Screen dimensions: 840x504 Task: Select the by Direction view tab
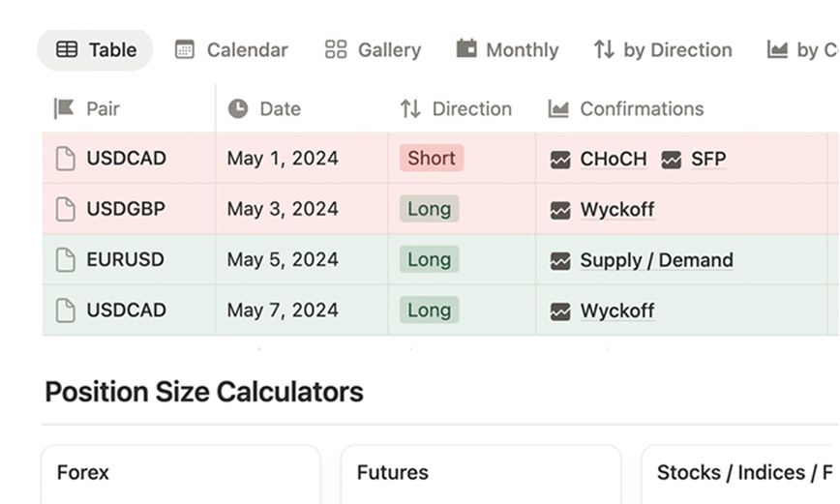pos(663,50)
